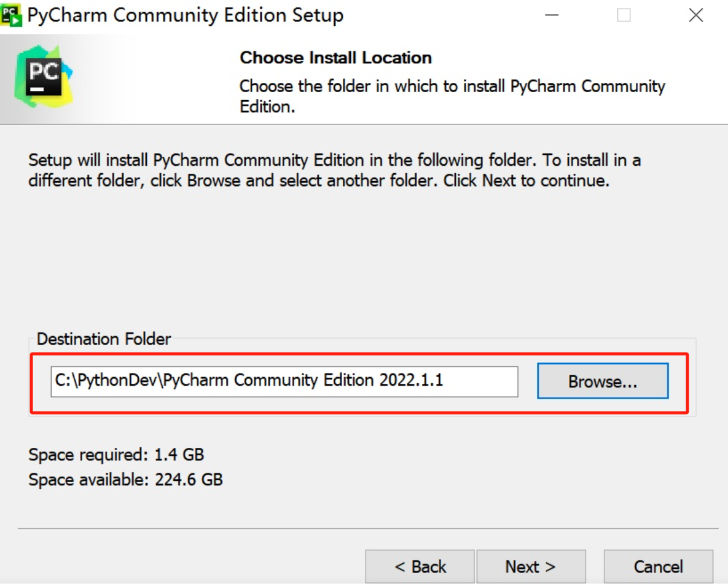Click the 'PyCharm Community Edition Setup' title text
Image resolution: width=728 pixels, height=586 pixels.
[186, 15]
